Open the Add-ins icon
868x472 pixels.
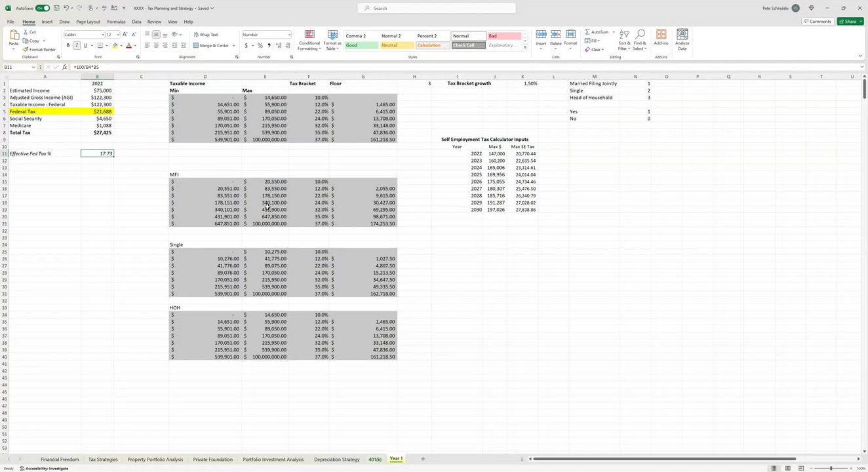(x=661, y=34)
